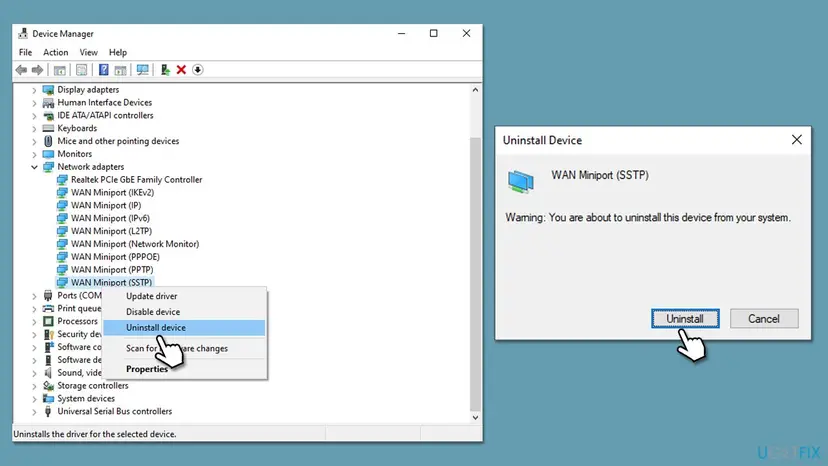Screen dimensions: 828x466
Task: Click the Monitors category icon
Action: click(48, 154)
